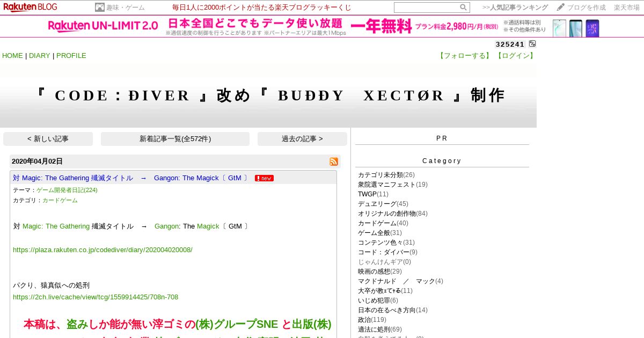
Task: Select category 適法に処刑(69)
Action: point(380,329)
